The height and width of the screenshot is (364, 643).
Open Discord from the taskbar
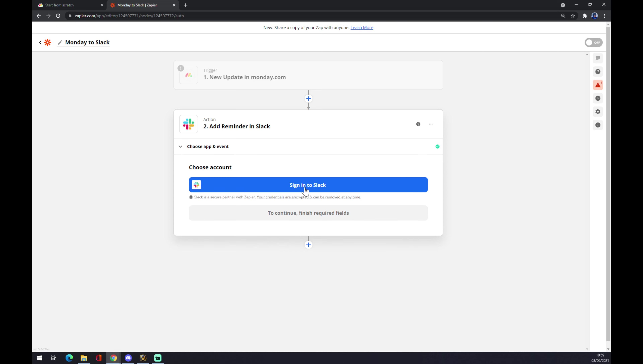point(128,358)
